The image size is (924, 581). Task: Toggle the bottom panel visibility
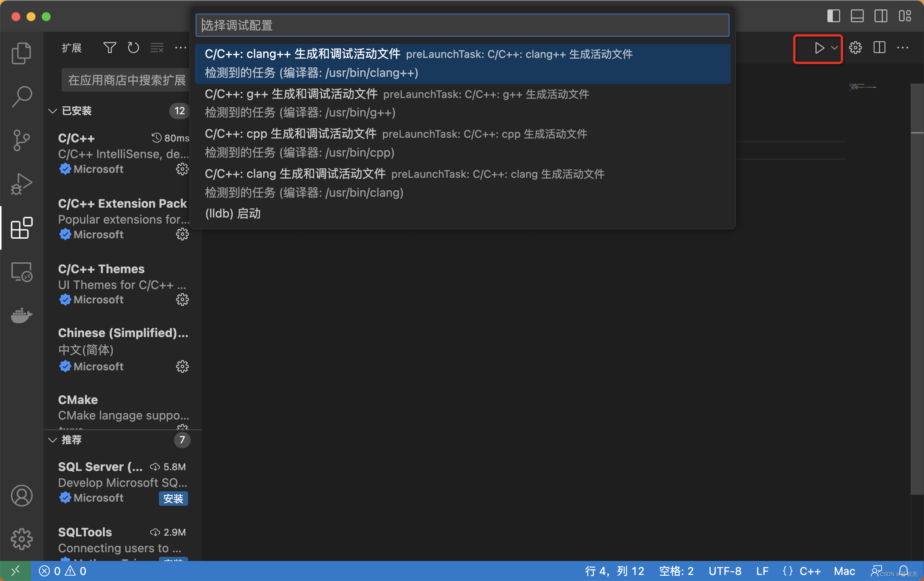(x=857, y=16)
